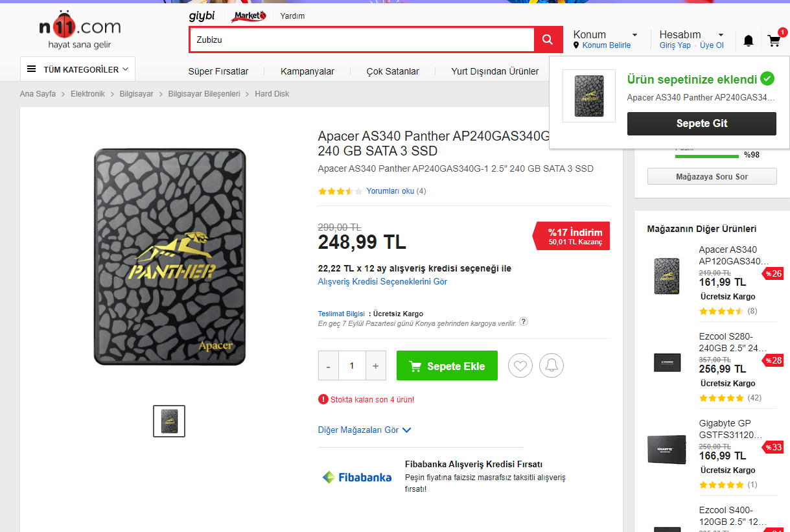790x532 pixels.
Task: Click Stokta kalan son 4 ürün warning
Action: 366,400
